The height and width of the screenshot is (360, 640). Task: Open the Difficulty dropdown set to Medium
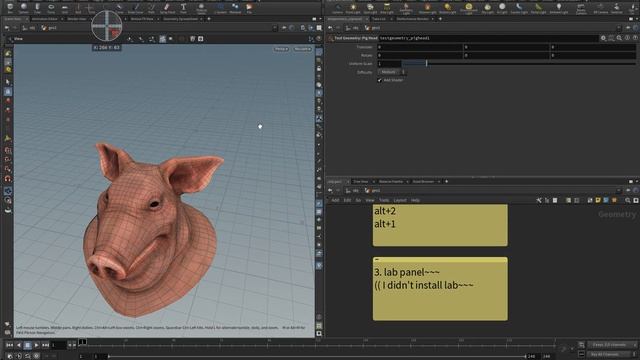pyautogui.click(x=391, y=72)
